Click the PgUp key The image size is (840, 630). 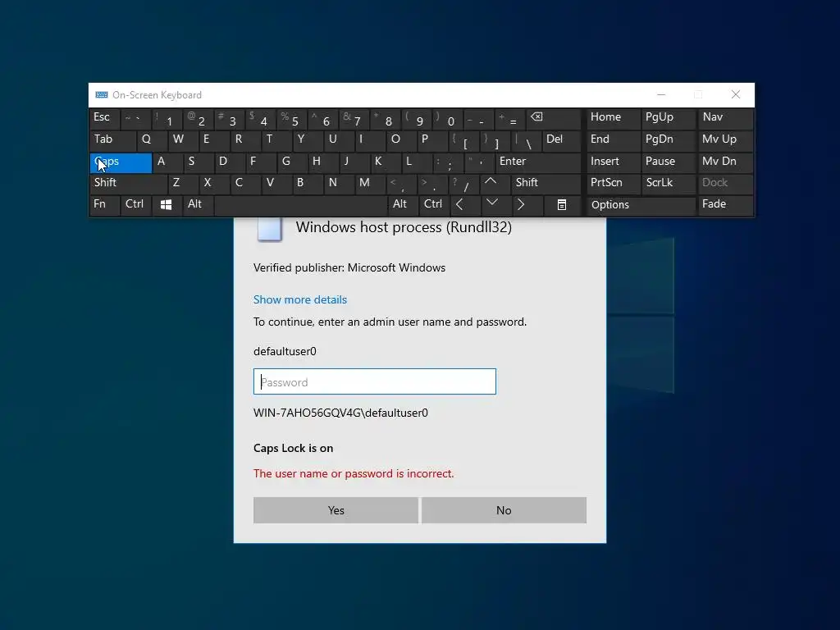(668, 119)
